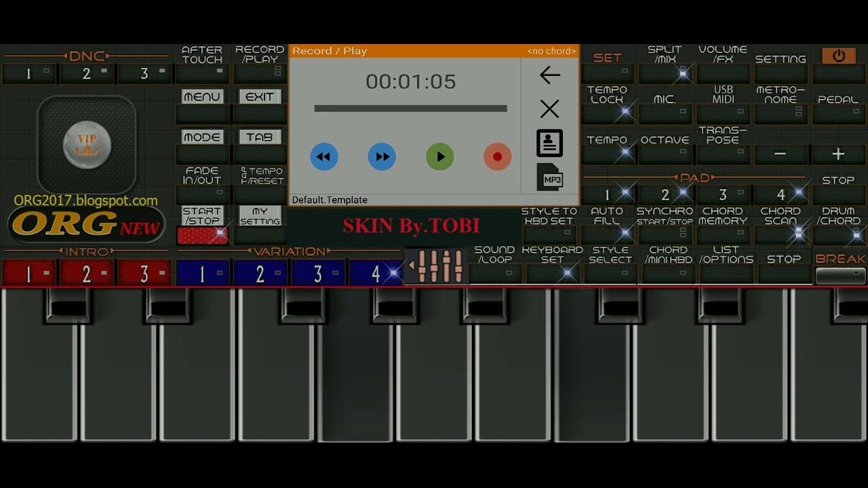The height and width of the screenshot is (488, 868).
Task: Select INTRO 2
Action: click(x=86, y=274)
